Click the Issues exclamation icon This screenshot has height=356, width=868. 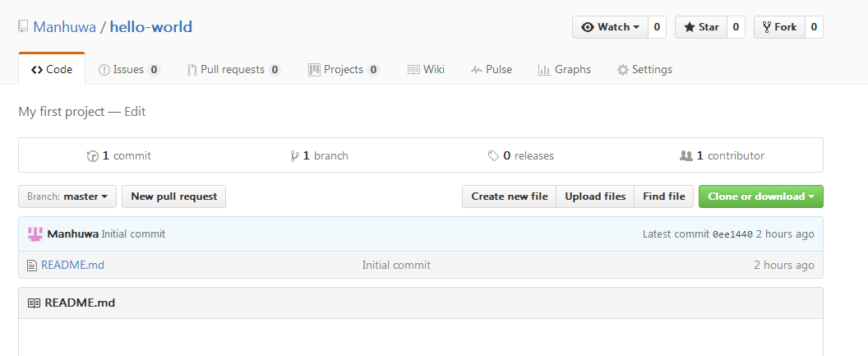[x=104, y=70]
